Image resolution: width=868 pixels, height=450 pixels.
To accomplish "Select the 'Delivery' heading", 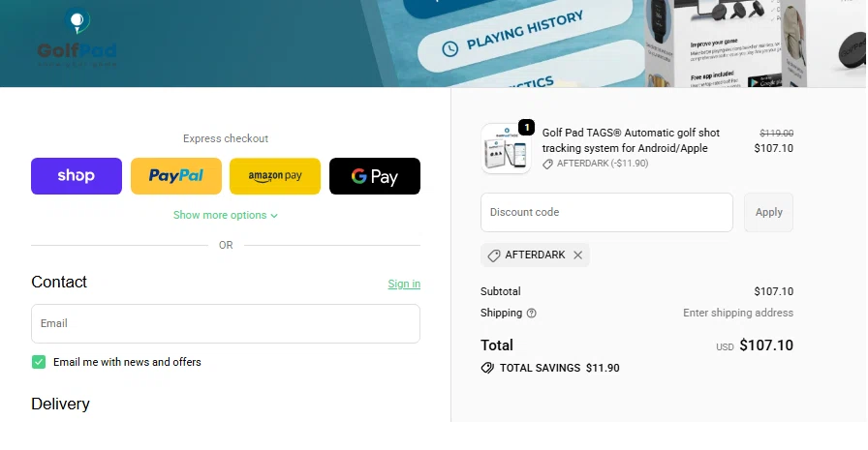I will tap(60, 405).
